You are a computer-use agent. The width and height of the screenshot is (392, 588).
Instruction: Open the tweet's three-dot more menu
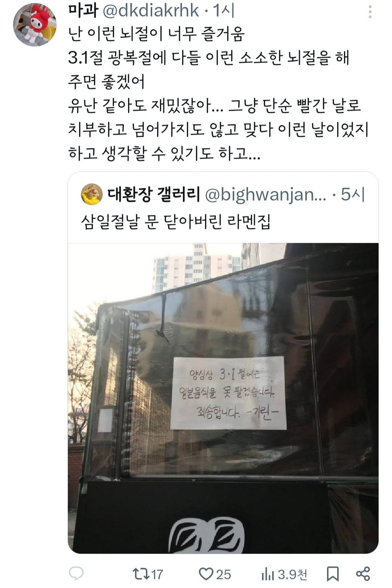point(370,12)
